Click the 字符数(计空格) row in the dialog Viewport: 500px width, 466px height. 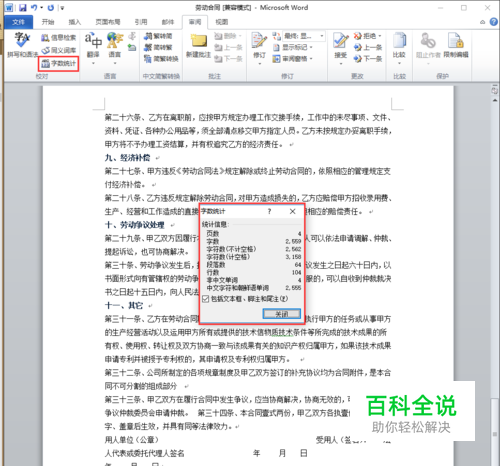click(253, 257)
